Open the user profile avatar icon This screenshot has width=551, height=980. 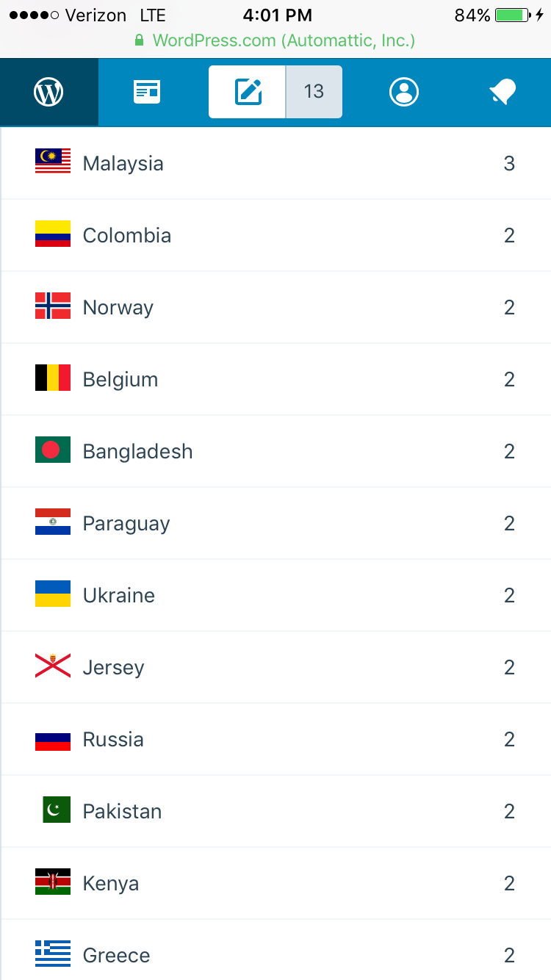tap(404, 92)
